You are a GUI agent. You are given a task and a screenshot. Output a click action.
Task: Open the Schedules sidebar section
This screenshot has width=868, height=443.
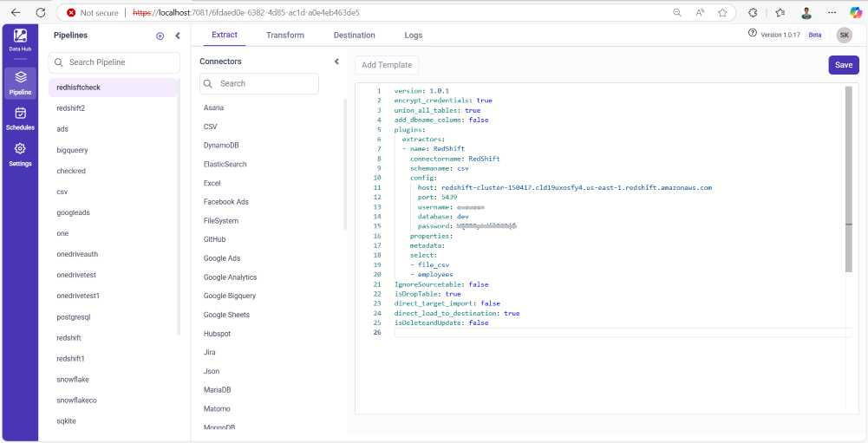(20, 119)
